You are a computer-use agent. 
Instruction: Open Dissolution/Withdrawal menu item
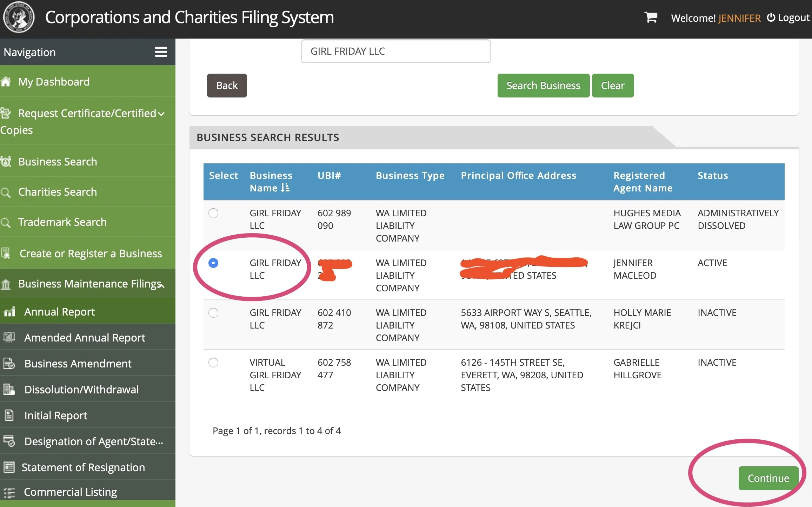(x=81, y=389)
